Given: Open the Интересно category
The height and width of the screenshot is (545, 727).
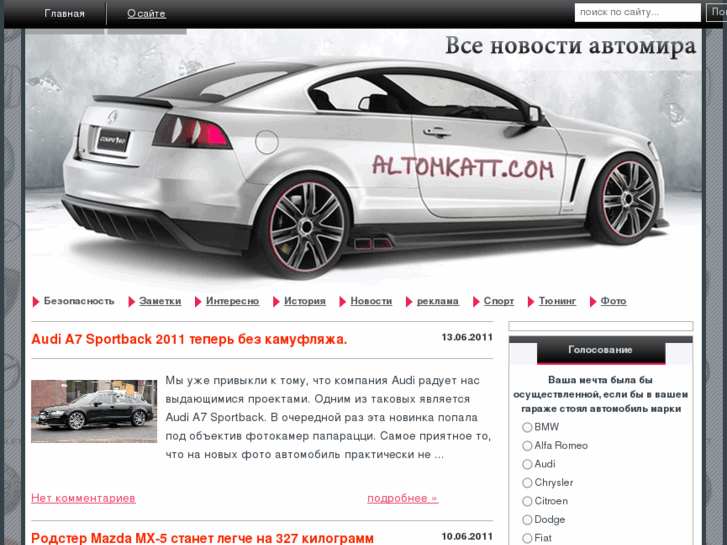Looking at the screenshot, I should [232, 301].
